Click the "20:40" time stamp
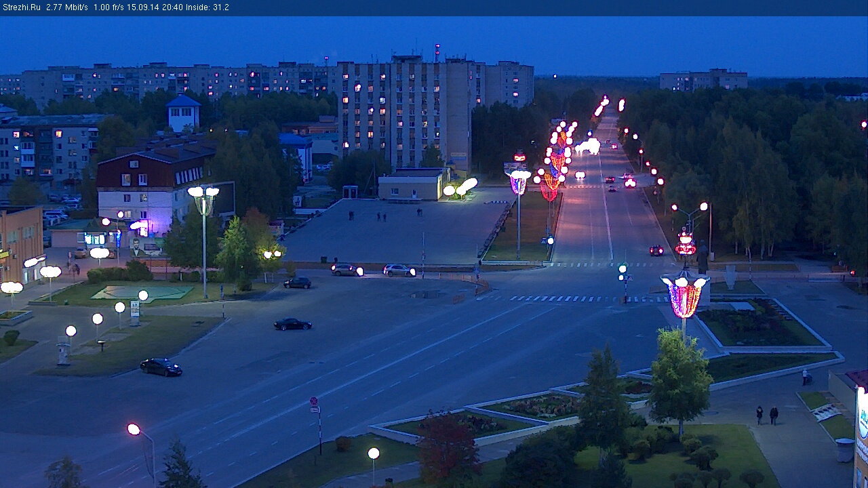Image resolution: width=868 pixels, height=488 pixels. coord(172,7)
